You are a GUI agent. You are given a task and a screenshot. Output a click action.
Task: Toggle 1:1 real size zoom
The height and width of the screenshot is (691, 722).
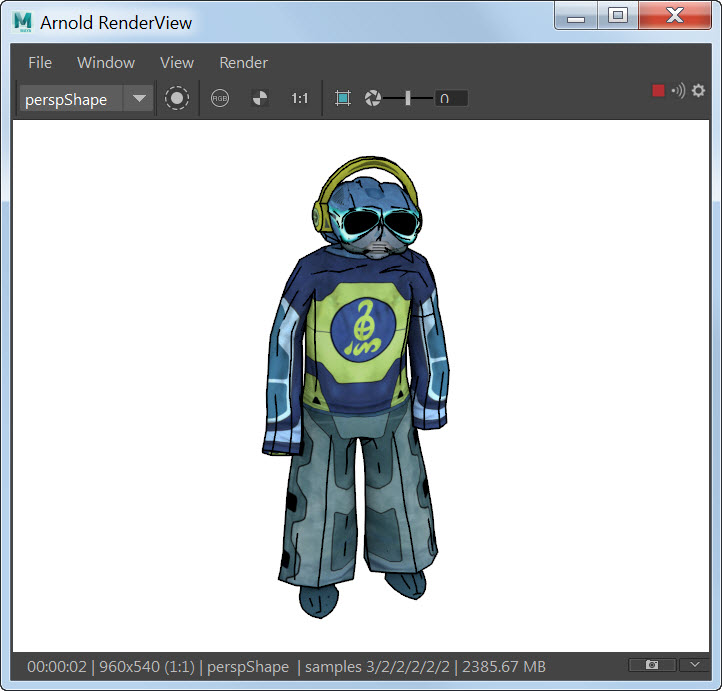coord(300,99)
